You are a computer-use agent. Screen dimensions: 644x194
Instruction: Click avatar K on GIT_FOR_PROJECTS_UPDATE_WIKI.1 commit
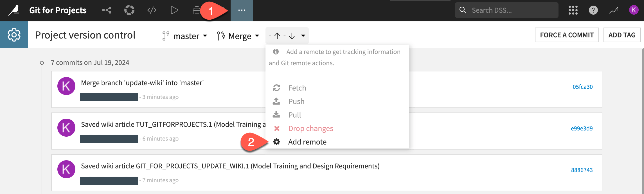(x=66, y=169)
